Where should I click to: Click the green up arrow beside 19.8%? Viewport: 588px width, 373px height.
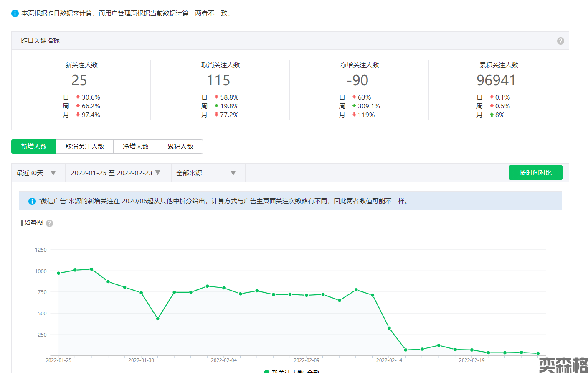tap(216, 106)
